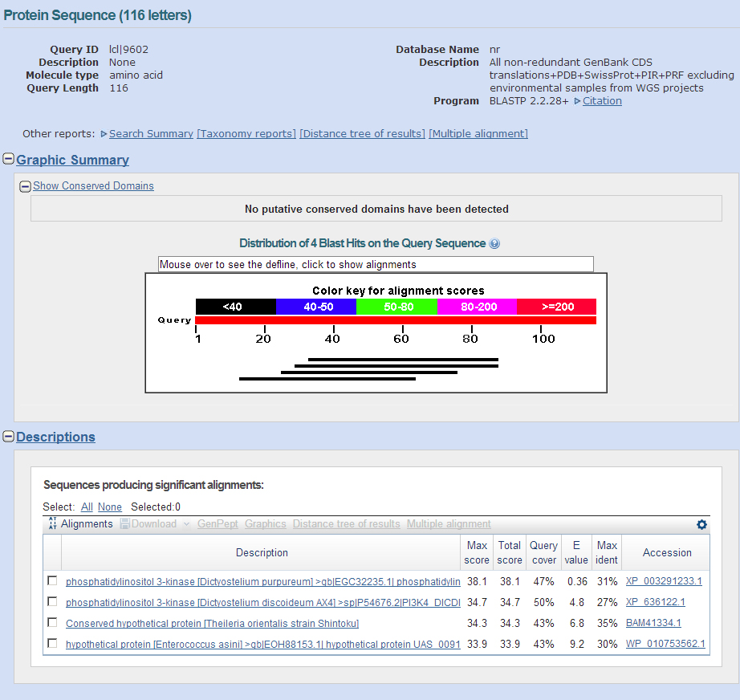Expand the Citation disclosure triangle
Screen dimensions: 740x700
point(577,101)
